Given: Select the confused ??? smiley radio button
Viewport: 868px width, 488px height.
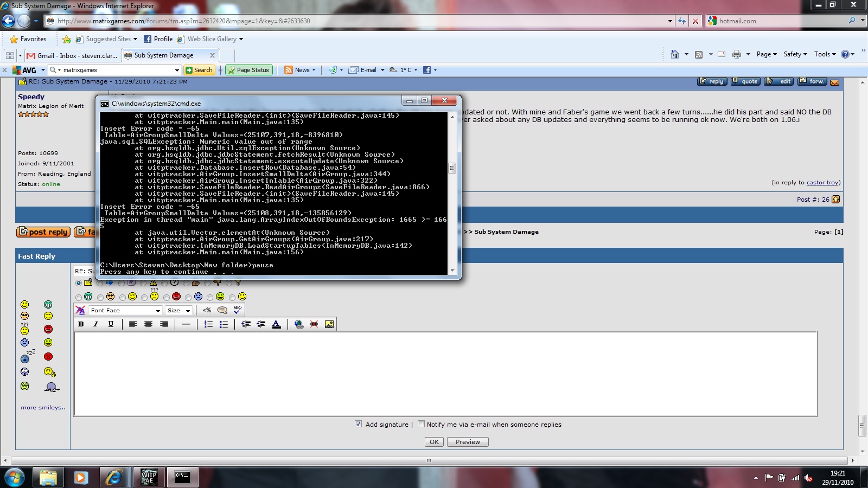Looking at the screenshot, I should pos(144,297).
